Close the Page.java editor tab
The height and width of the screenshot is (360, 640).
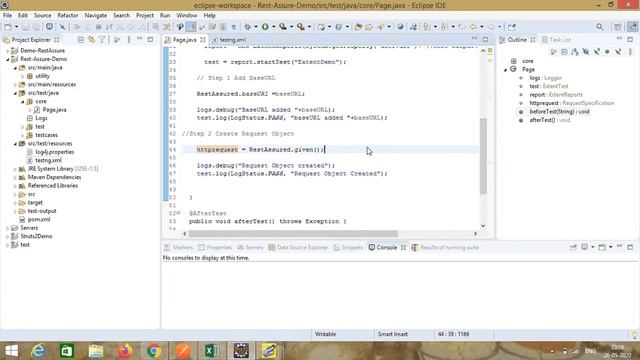(203, 40)
